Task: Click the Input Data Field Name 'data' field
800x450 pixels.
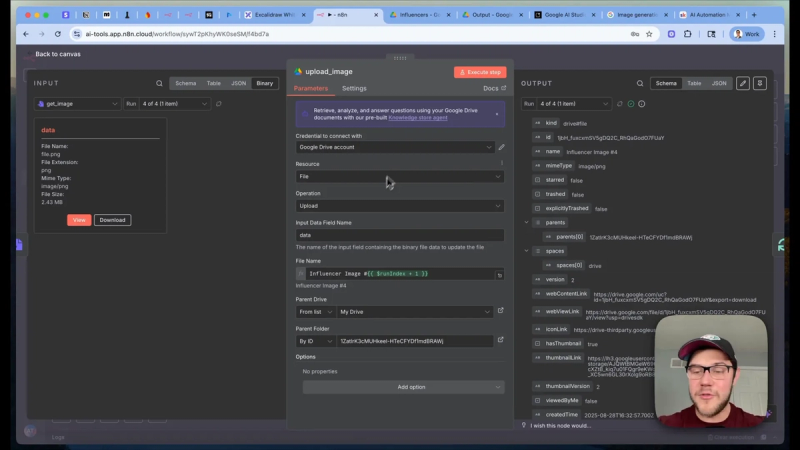Action: click(x=399, y=235)
